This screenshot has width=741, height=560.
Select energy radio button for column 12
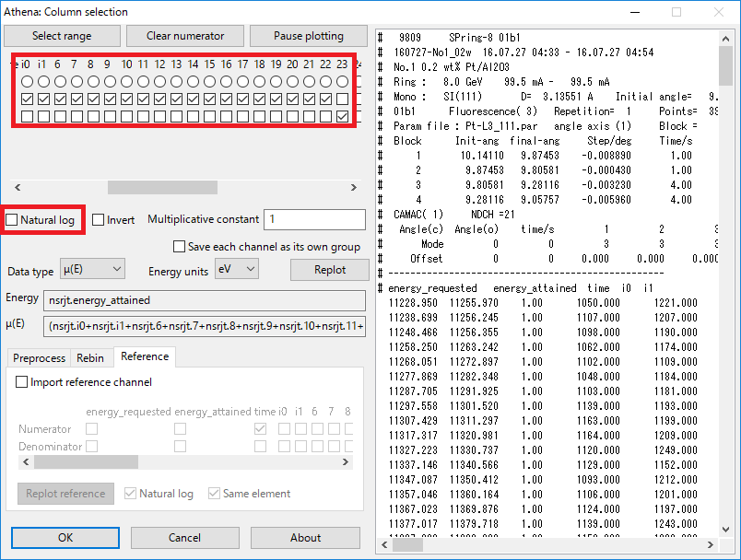(159, 82)
